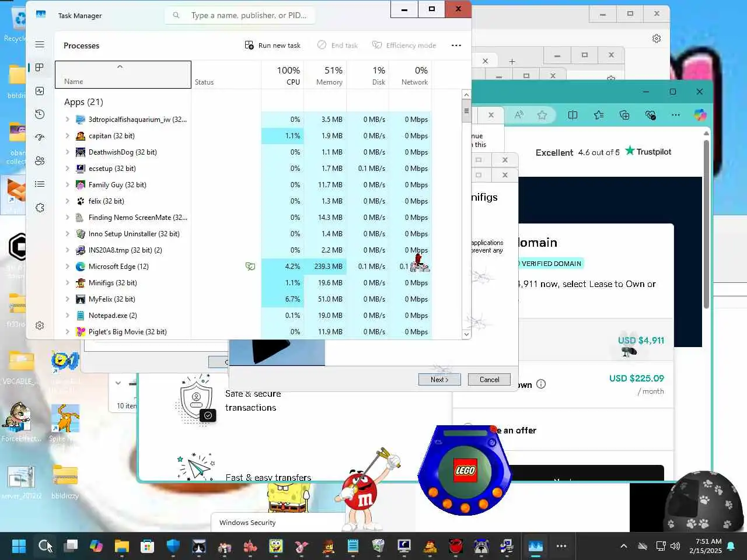This screenshot has width=747, height=560.
Task: Click info icon beside Lease to Own option
Action: click(541, 384)
